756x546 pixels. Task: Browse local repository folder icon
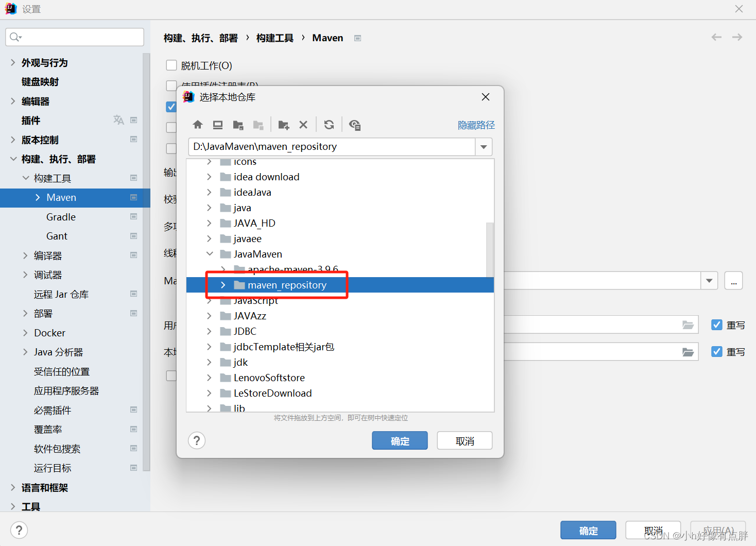688,352
